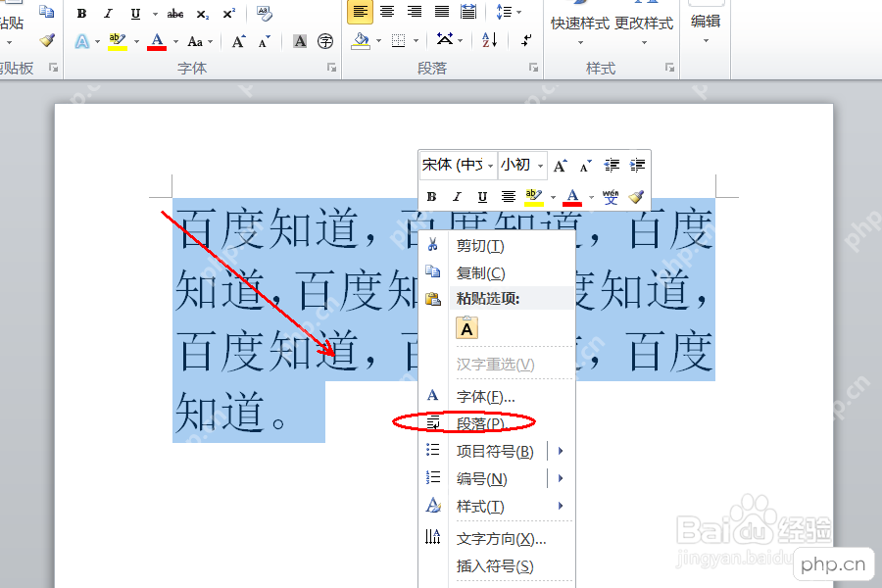Open 字体(F)... from the context menu
Image resolution: width=882 pixels, height=588 pixels.
[x=497, y=397]
